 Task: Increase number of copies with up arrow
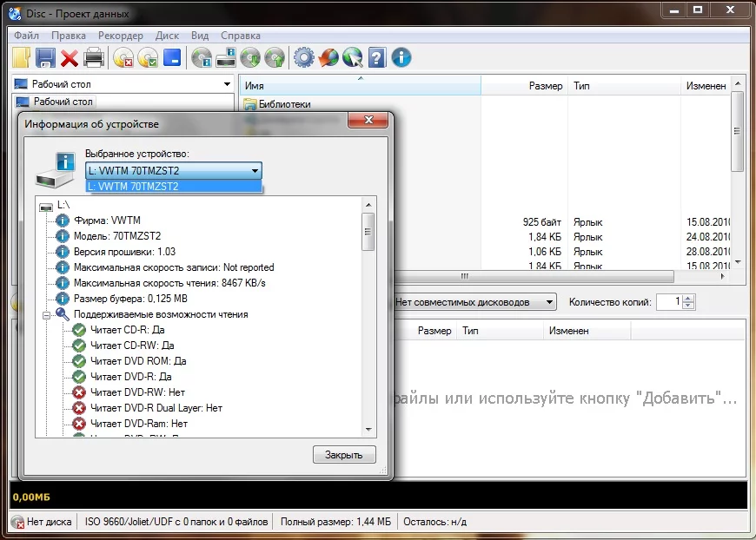pos(689,298)
